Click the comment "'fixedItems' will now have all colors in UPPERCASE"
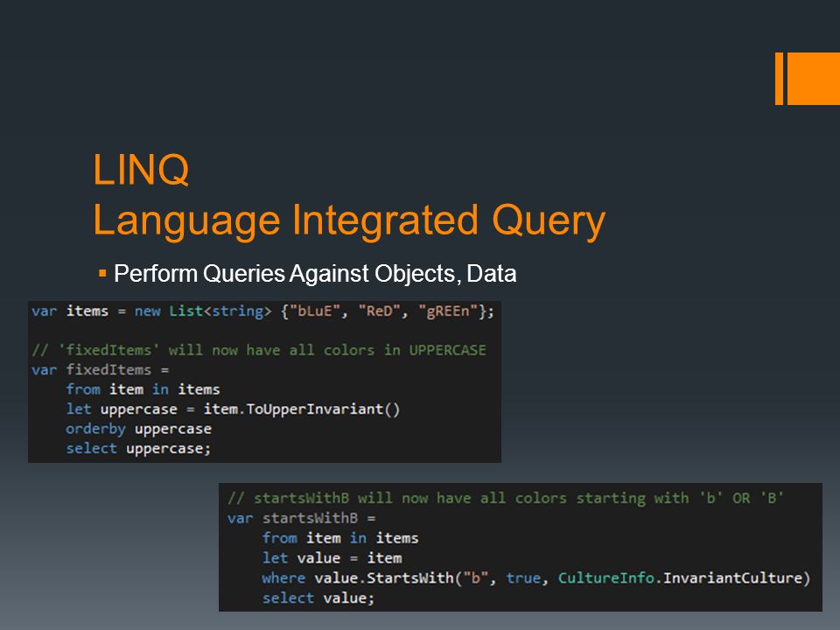Viewport: 840px width, 630px height. (259, 350)
